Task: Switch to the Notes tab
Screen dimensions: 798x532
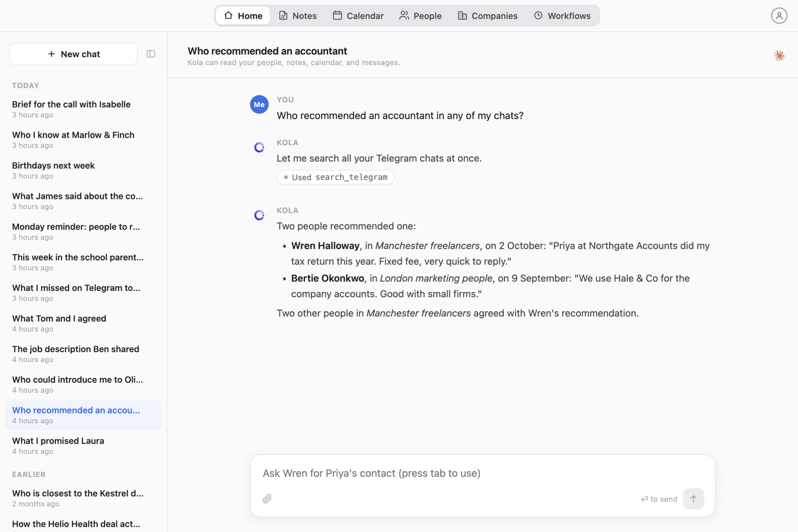Action: tap(298, 16)
